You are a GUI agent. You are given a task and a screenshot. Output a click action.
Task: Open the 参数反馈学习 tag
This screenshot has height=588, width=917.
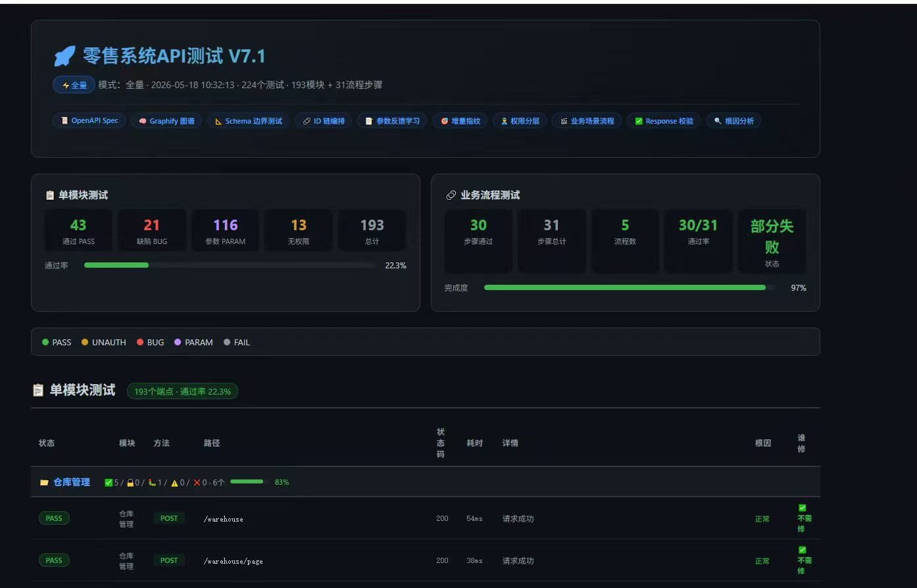[x=392, y=121]
